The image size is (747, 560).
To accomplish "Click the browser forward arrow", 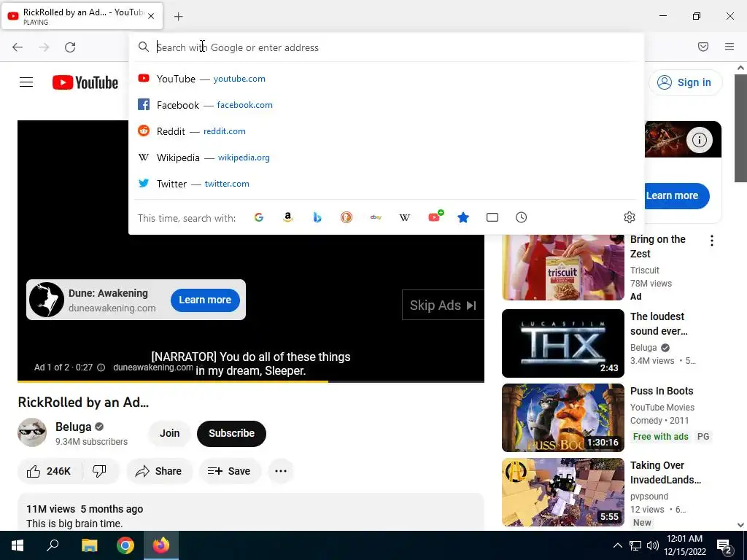I will [x=44, y=47].
